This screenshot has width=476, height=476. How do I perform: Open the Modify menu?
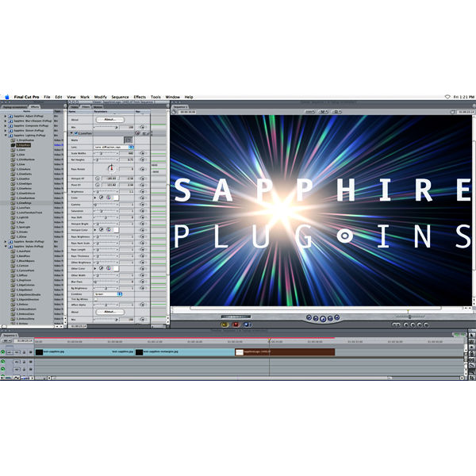(101, 97)
